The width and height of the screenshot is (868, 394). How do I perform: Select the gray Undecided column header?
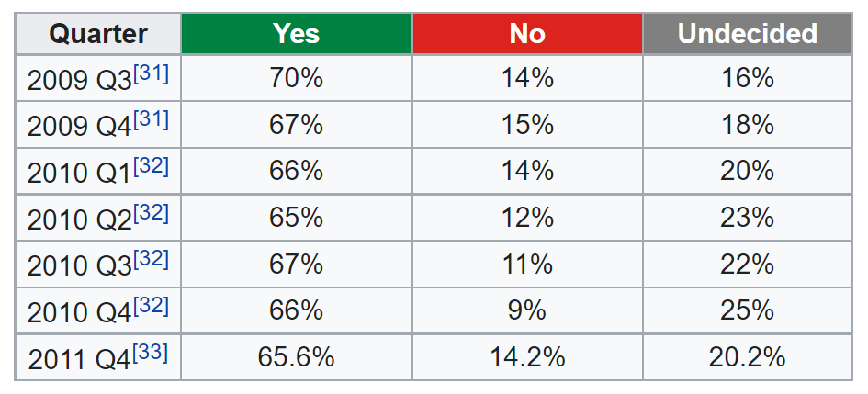pyautogui.click(x=747, y=34)
